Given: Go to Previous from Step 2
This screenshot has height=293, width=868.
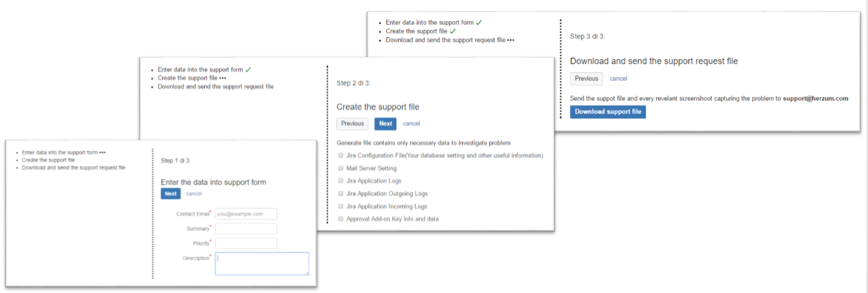Looking at the screenshot, I should click(352, 123).
